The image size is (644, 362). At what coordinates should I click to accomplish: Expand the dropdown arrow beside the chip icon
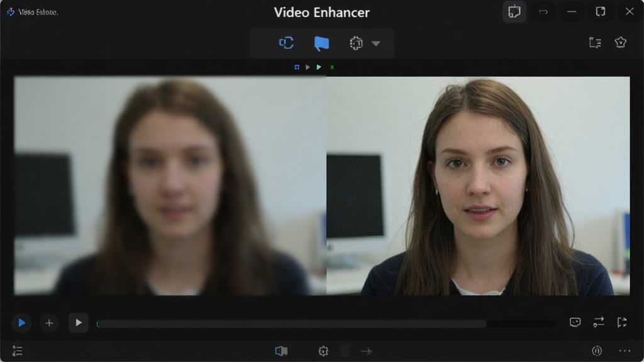coord(376,43)
